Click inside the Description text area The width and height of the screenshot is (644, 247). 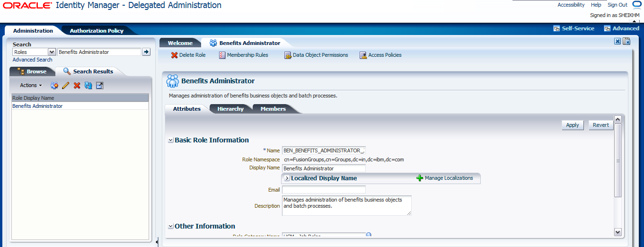[x=347, y=206]
